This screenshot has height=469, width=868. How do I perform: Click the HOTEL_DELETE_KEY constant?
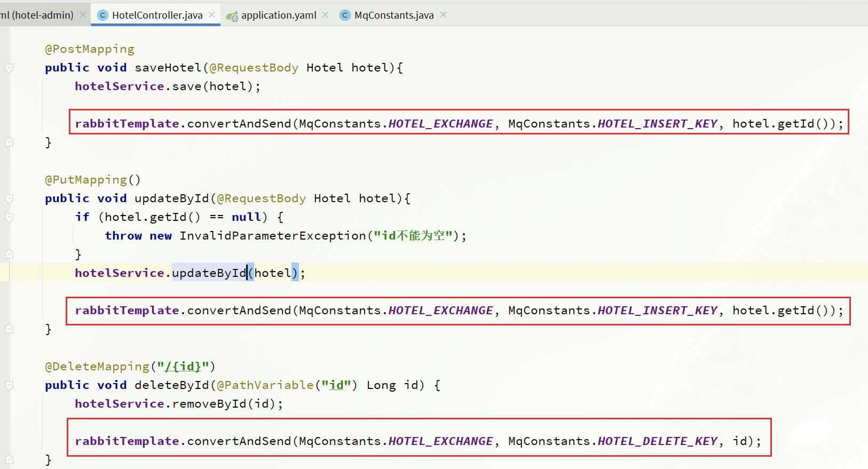click(657, 441)
